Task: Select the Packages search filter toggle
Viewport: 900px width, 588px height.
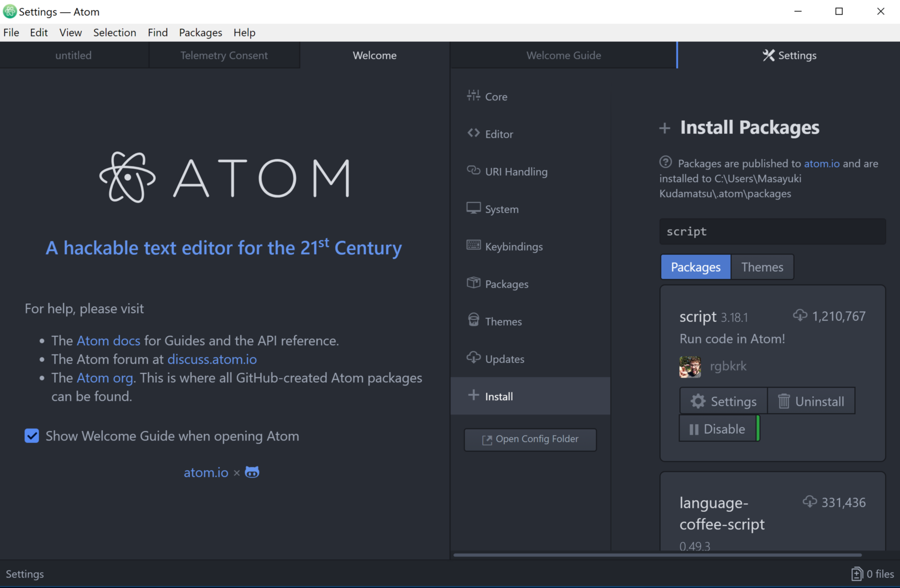Action: point(695,267)
